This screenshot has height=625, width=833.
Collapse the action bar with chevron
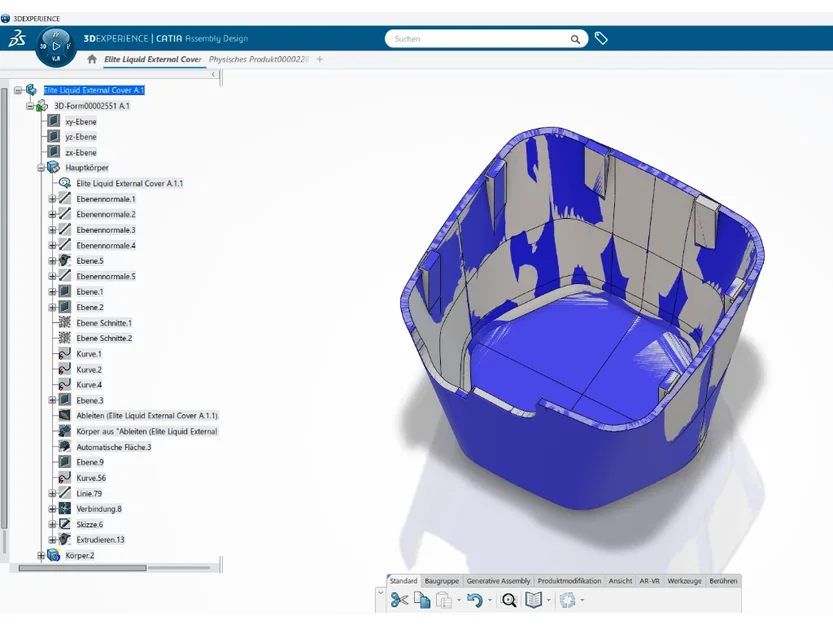[380, 593]
